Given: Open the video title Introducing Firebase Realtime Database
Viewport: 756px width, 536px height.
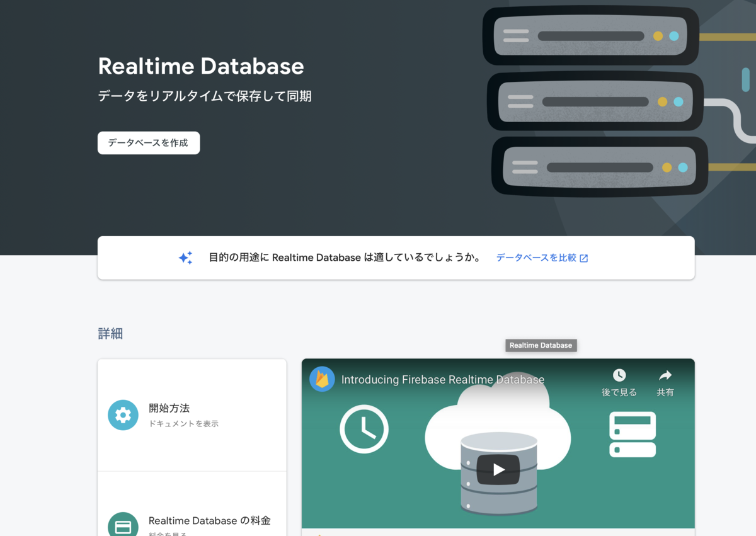Looking at the screenshot, I should point(443,380).
